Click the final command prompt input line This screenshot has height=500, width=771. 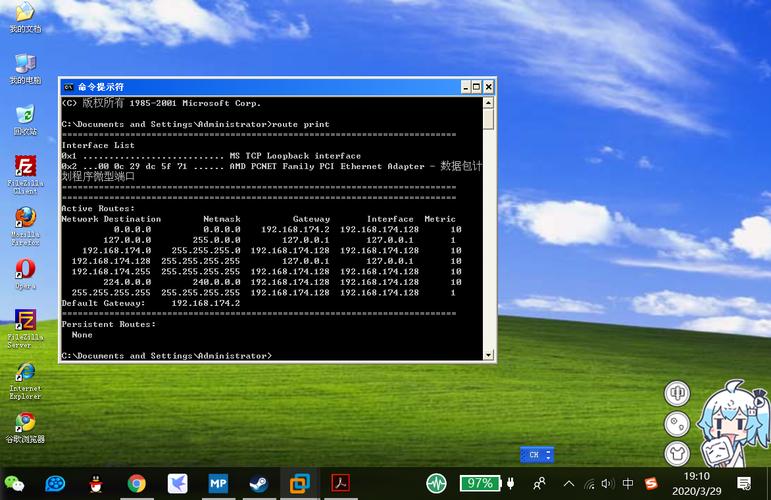click(167, 356)
